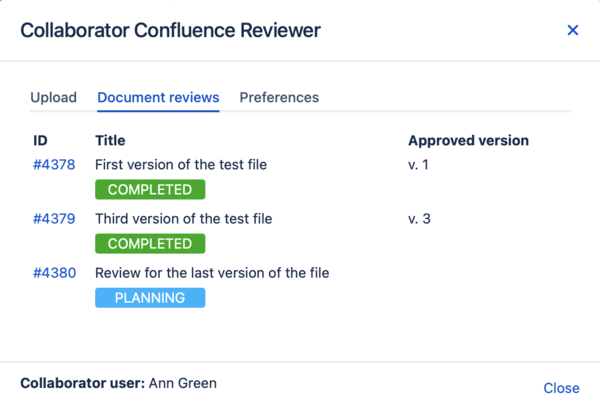
Task: Open review link #4378
Action: (x=54, y=165)
